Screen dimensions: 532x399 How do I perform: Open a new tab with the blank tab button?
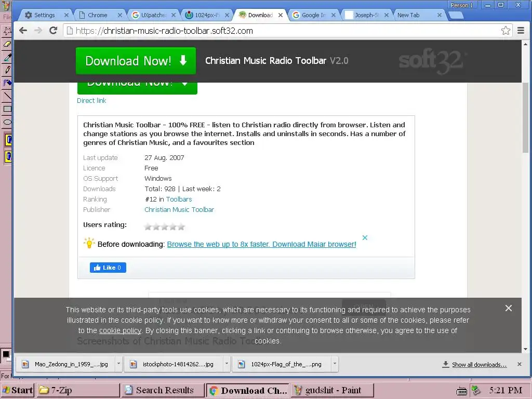(x=456, y=15)
